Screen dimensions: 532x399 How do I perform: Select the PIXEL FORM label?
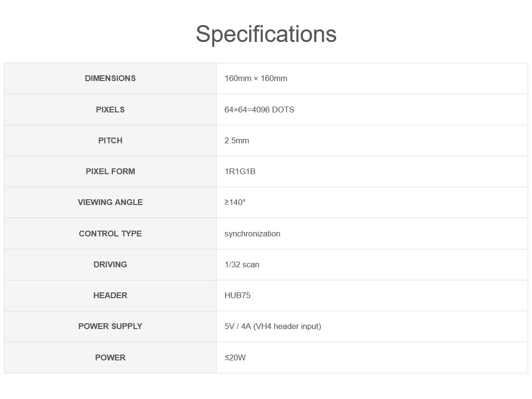coord(110,171)
